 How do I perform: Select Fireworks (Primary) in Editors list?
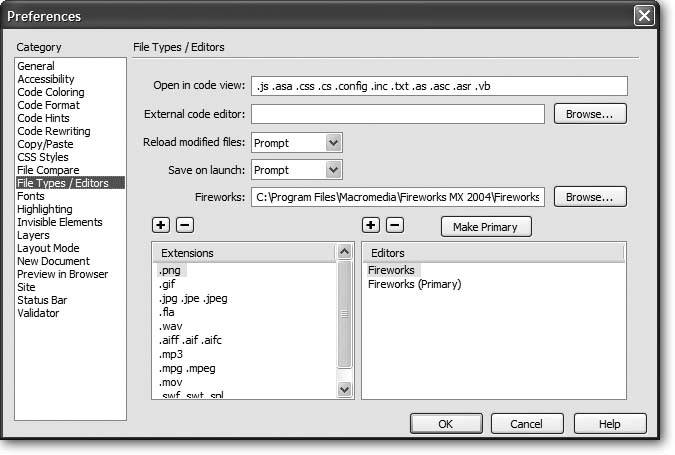coord(414,285)
